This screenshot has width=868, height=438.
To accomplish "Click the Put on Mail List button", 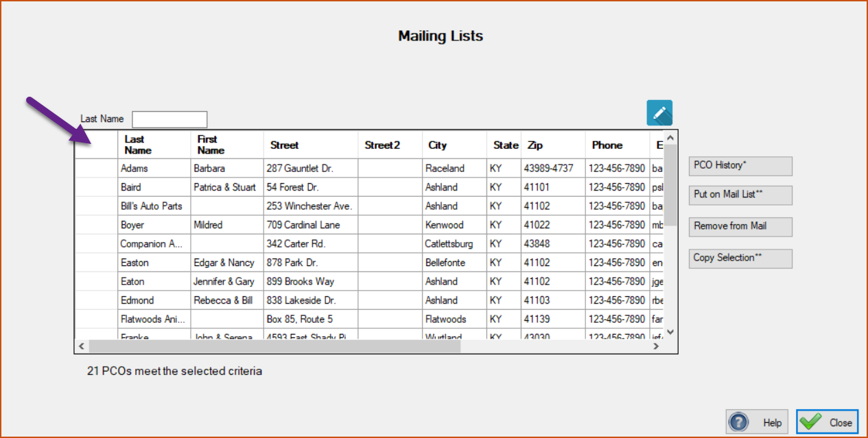I will click(x=740, y=195).
